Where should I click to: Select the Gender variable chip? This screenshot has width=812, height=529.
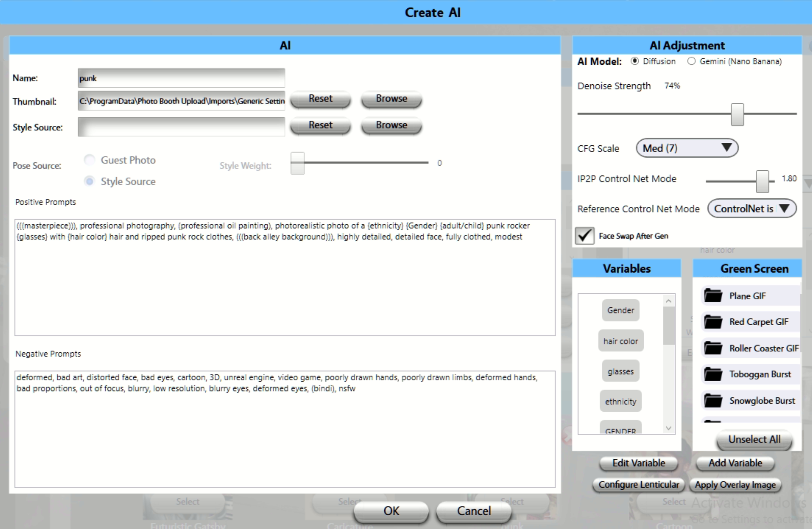621,310
